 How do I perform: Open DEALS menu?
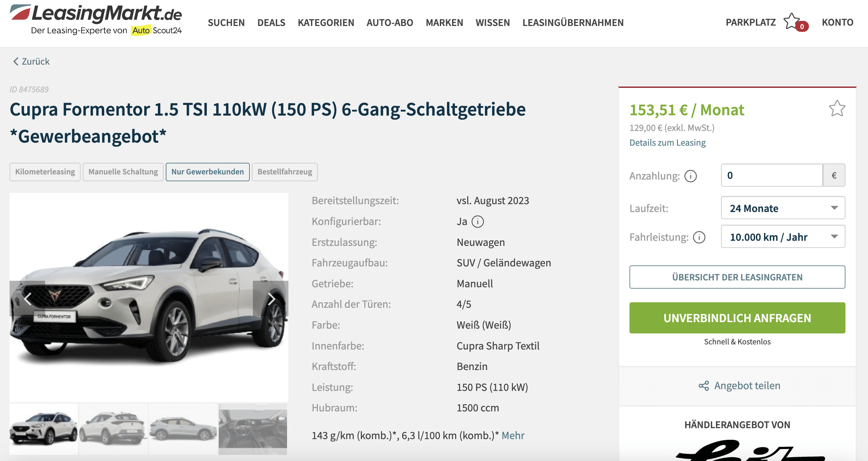(x=271, y=23)
